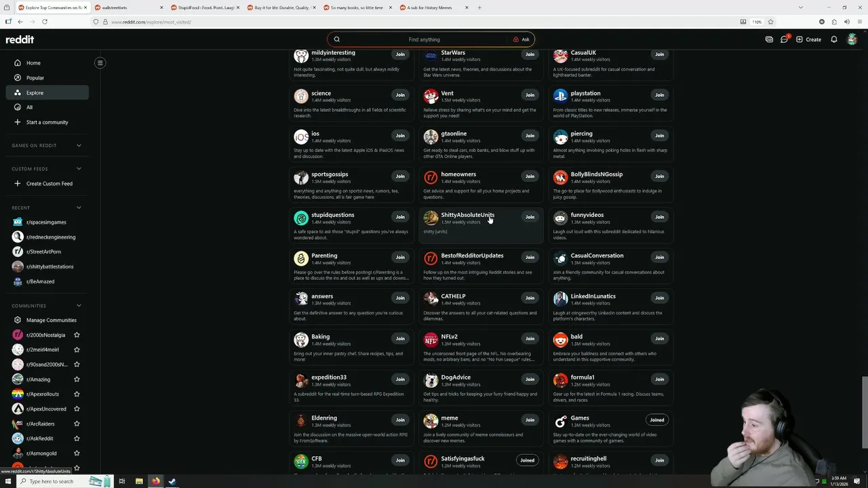Open the playstation community icon
868x488 pixels.
[x=560, y=96]
